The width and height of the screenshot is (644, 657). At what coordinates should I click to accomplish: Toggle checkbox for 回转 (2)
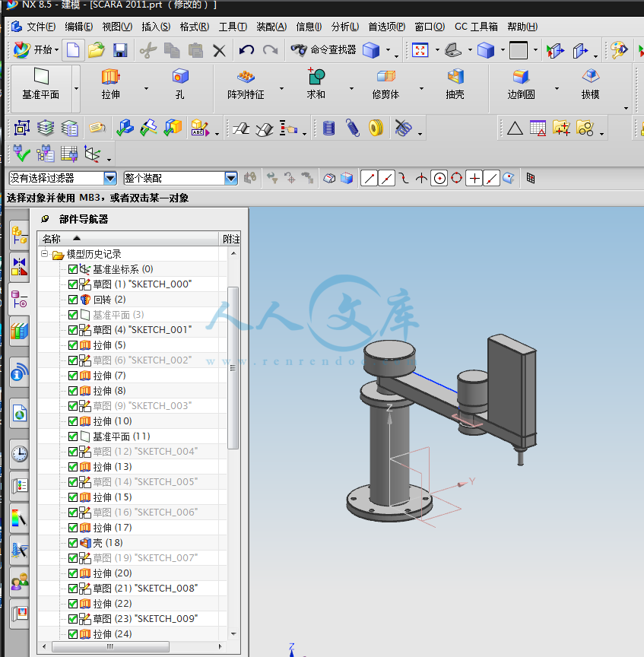tap(73, 300)
